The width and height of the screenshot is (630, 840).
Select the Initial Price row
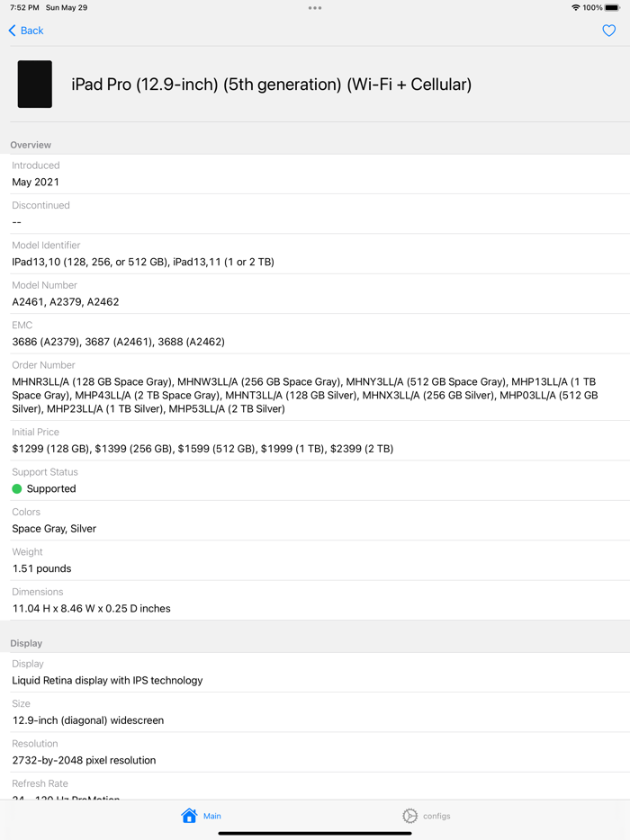315,440
